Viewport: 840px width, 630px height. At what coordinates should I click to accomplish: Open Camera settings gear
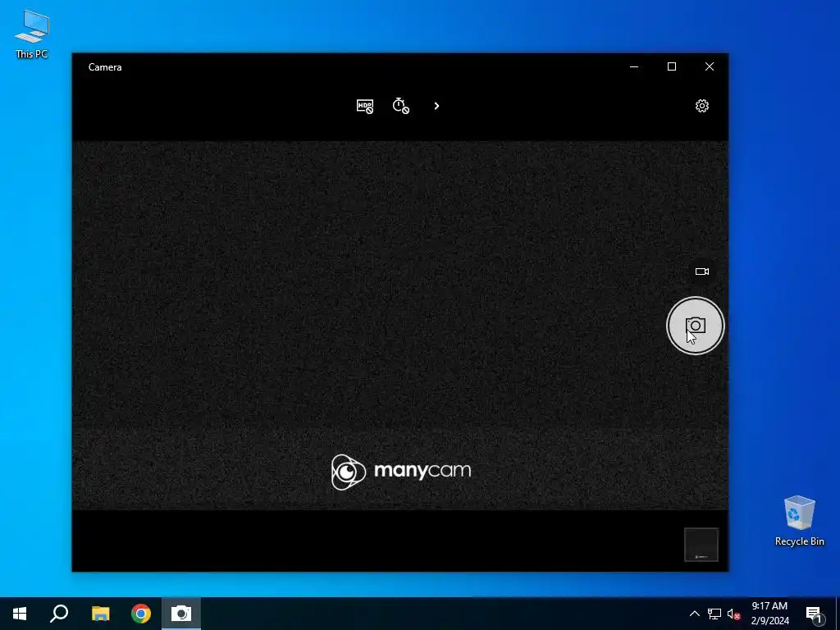click(x=702, y=106)
